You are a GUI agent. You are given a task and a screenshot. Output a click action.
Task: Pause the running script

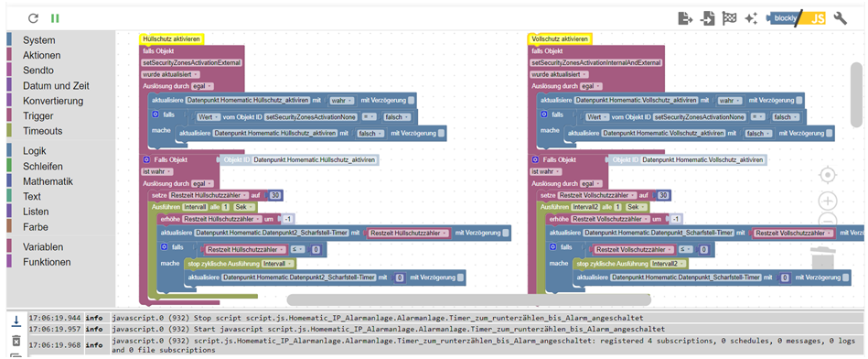click(55, 18)
